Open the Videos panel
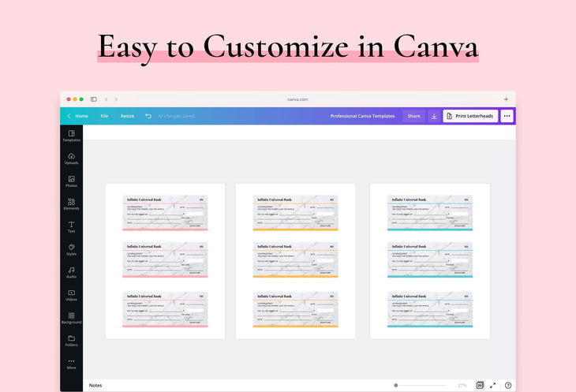Screen dimensions: 576x392 (x=71, y=295)
